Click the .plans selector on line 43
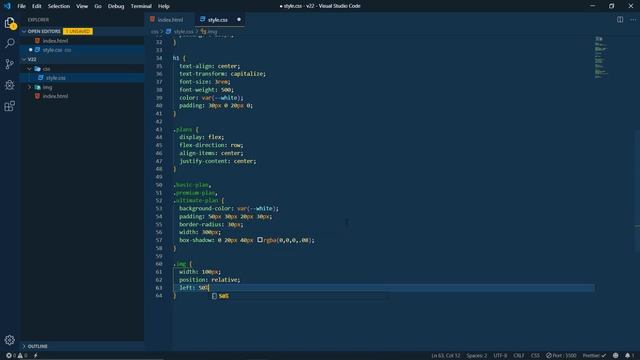 point(182,129)
